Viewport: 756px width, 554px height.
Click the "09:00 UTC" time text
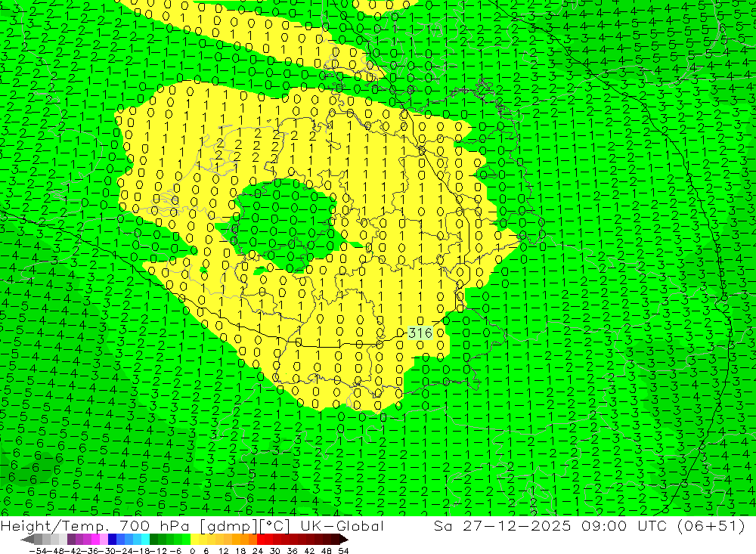tap(626, 526)
